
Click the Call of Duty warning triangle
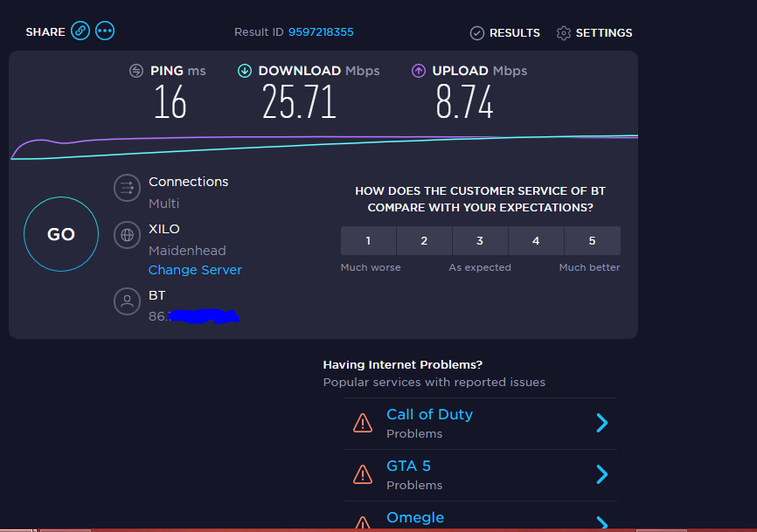point(362,423)
